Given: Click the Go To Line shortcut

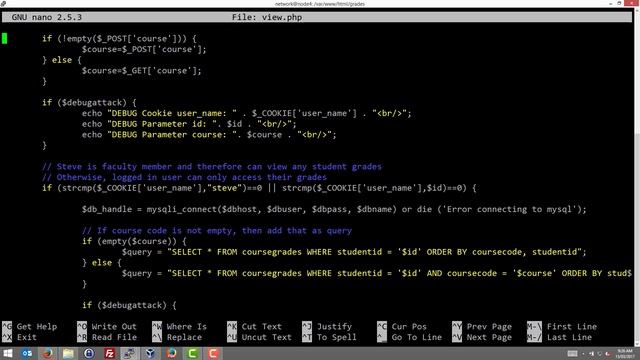Looking at the screenshot, I should (409, 337).
